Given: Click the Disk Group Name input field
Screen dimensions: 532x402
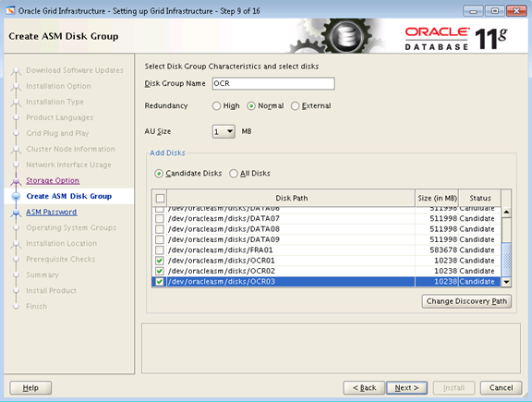Looking at the screenshot, I should click(x=273, y=83).
